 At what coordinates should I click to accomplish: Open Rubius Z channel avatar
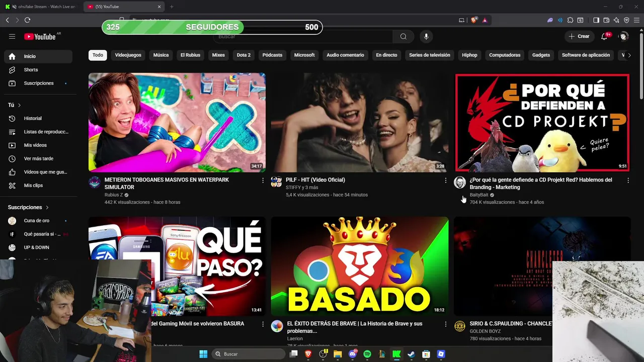coord(95,182)
